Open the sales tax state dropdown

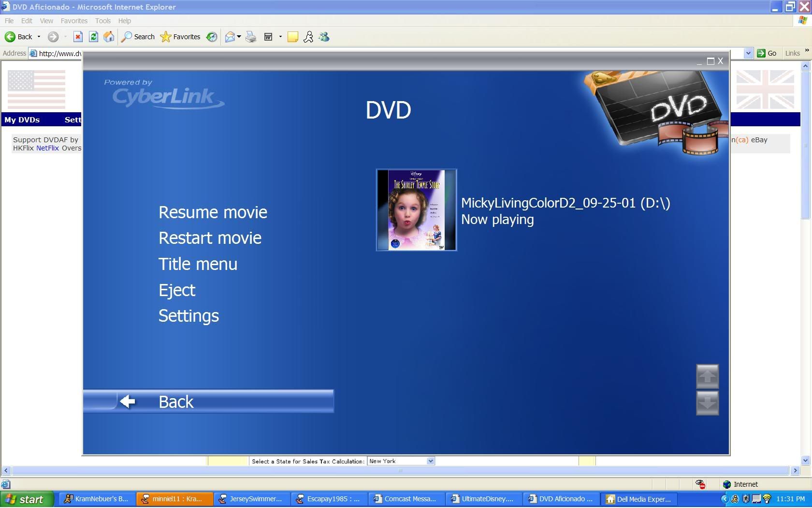401,461
